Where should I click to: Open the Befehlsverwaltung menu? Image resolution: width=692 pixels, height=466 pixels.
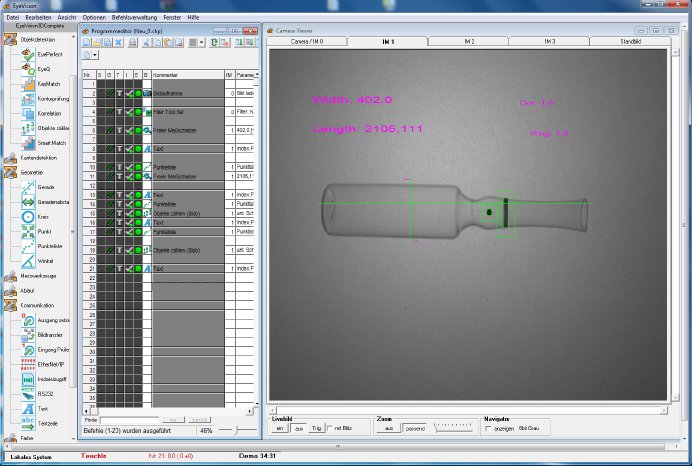tap(134, 18)
